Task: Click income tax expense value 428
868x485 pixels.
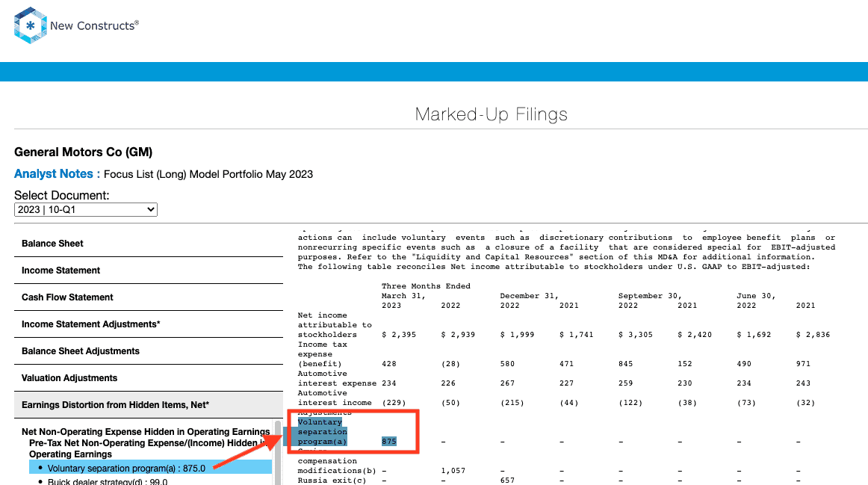Action: tap(389, 364)
